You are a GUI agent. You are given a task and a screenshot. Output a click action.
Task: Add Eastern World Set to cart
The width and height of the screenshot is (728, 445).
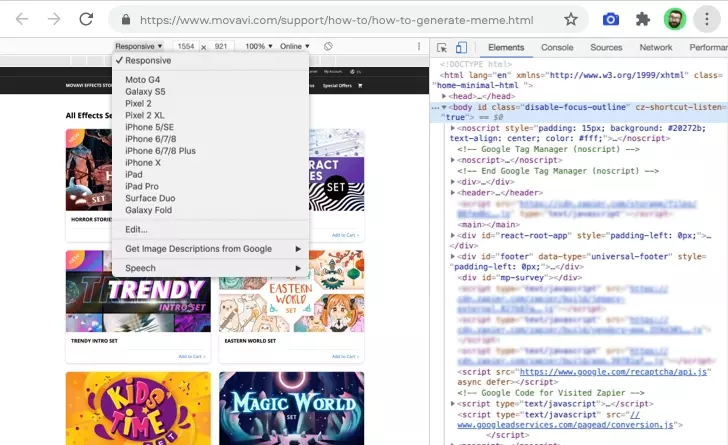(345, 357)
